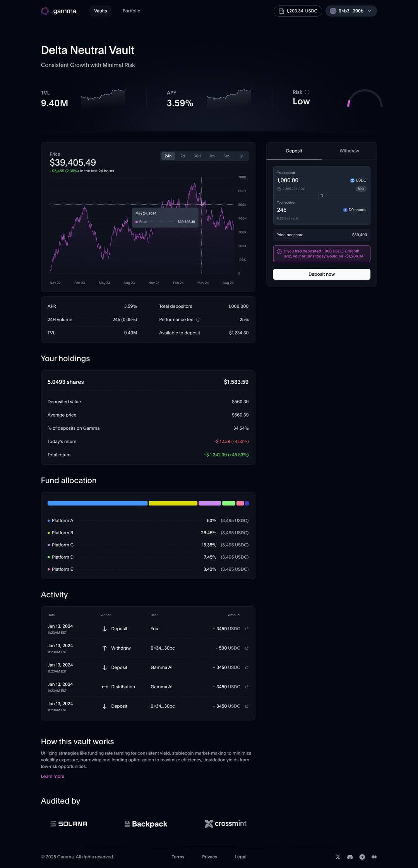This screenshot has width=418, height=868.
Task: Click wallet balance icon under deposit amount
Action: tap(279, 189)
